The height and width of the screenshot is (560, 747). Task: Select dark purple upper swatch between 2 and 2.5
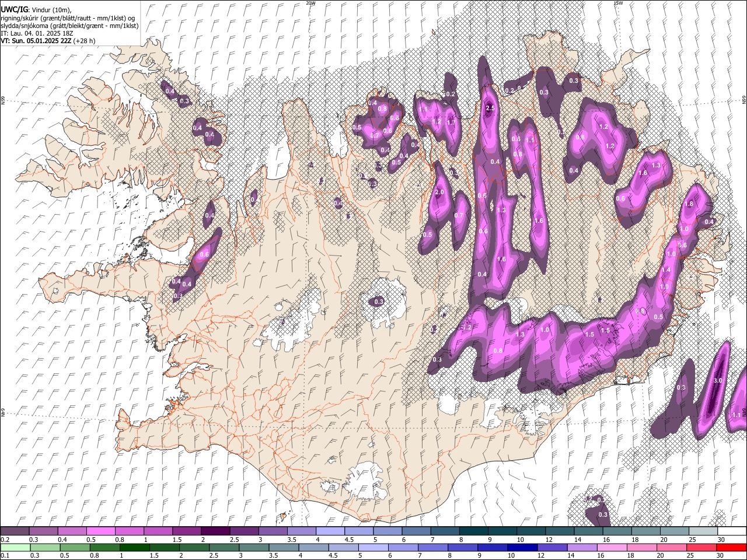215,531
